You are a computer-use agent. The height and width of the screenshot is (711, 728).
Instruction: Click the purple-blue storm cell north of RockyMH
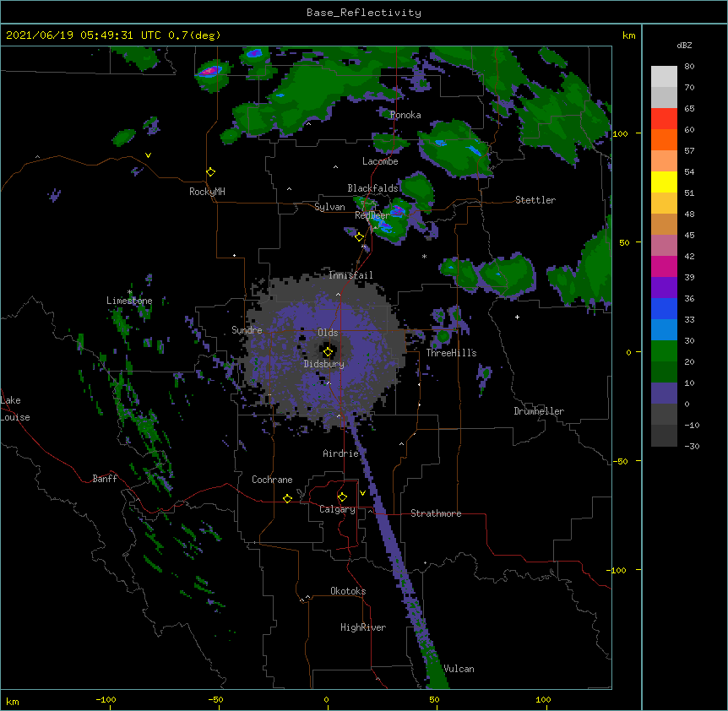210,72
